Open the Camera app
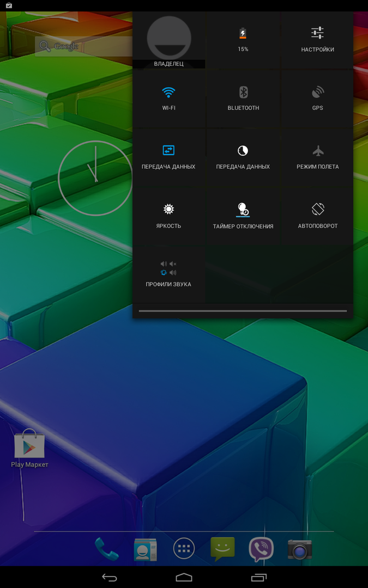Image resolution: width=368 pixels, height=588 pixels. coord(300,549)
